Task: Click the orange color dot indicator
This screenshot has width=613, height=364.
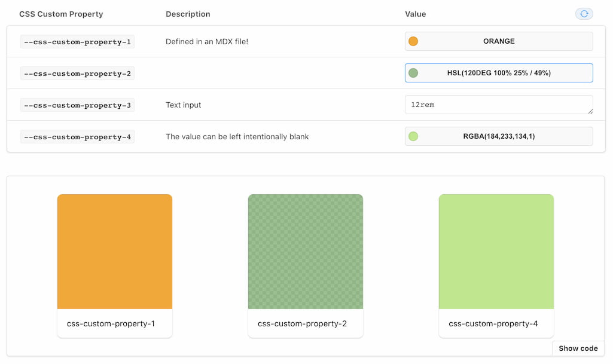Action: pos(413,41)
